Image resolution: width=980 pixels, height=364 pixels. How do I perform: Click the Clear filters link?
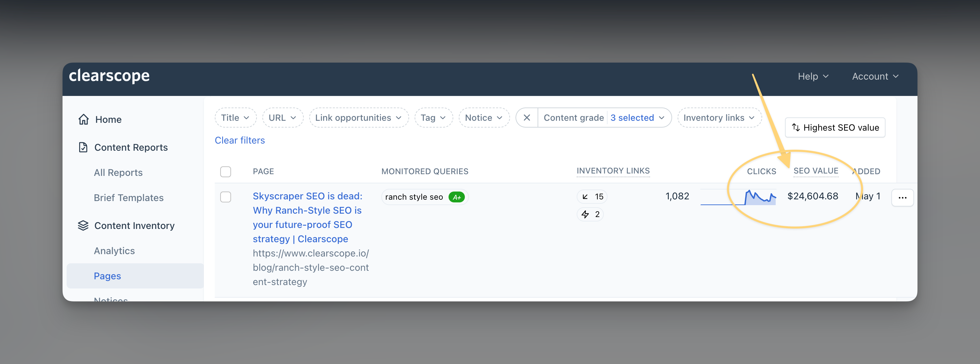pyautogui.click(x=240, y=140)
